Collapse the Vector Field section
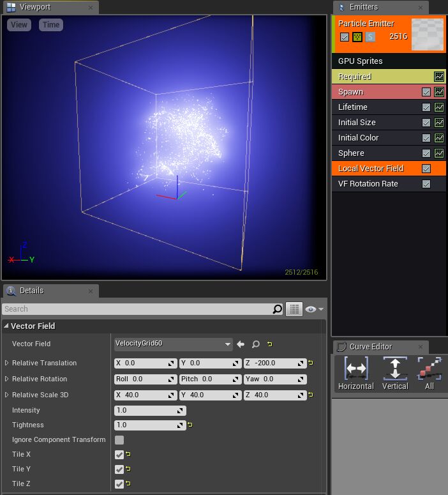Screen dimensions: 448x495 coord(6,326)
